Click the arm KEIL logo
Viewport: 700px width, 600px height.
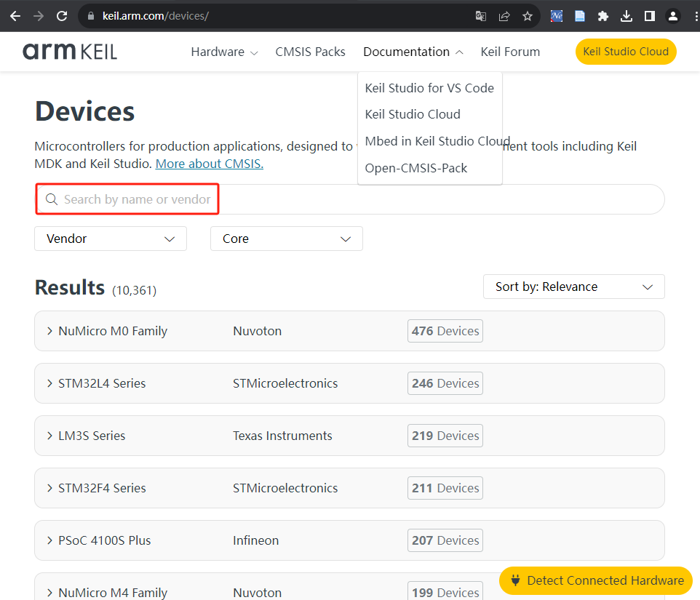(x=70, y=52)
